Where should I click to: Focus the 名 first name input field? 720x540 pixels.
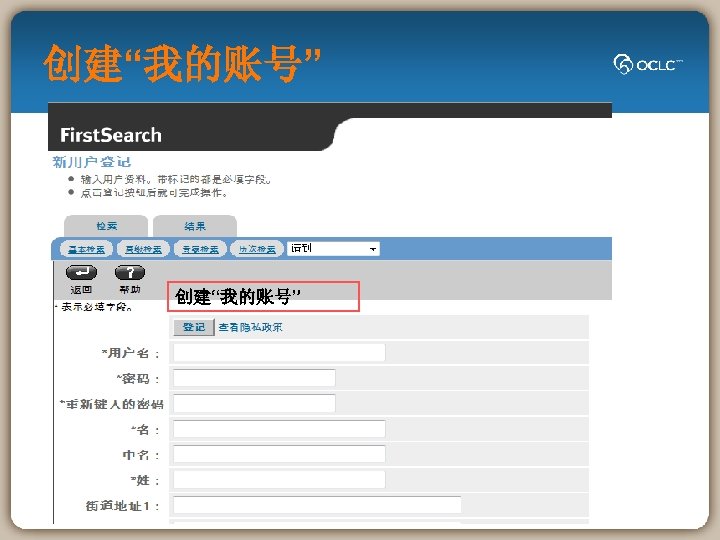pos(279,429)
